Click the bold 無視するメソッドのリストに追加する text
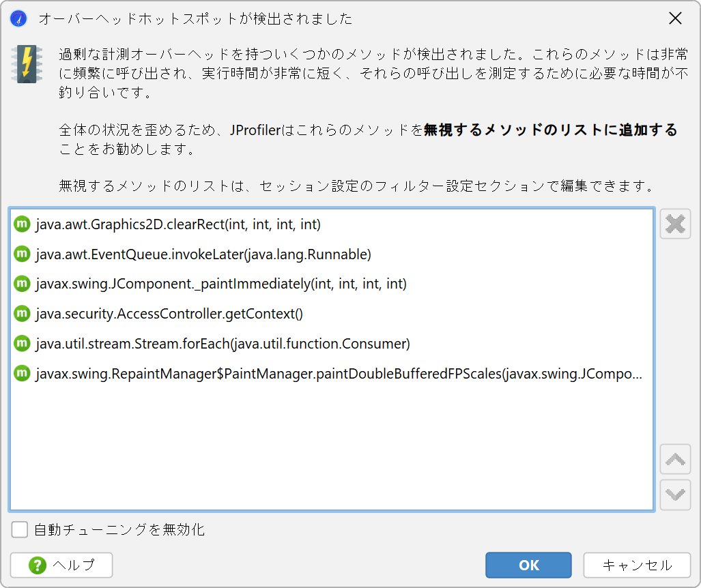This screenshot has width=701, height=588. coord(550,130)
